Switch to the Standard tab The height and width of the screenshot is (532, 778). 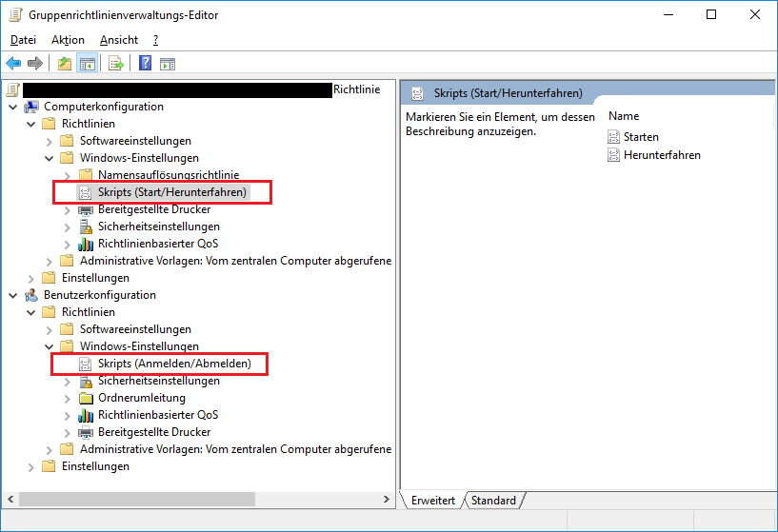coord(493,501)
